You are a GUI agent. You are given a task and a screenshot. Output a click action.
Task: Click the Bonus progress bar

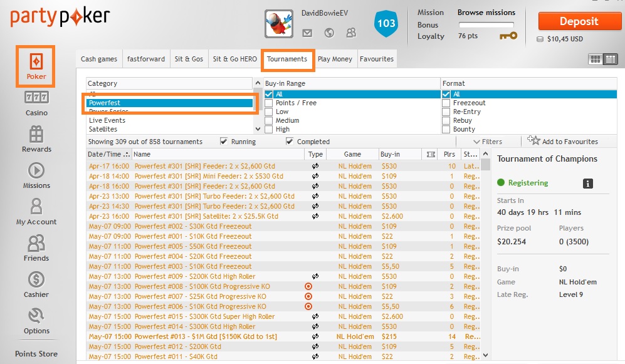pos(486,24)
